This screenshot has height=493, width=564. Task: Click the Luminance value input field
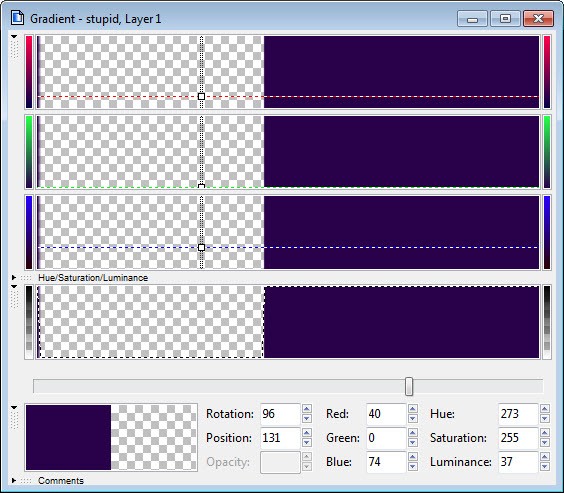click(518, 462)
